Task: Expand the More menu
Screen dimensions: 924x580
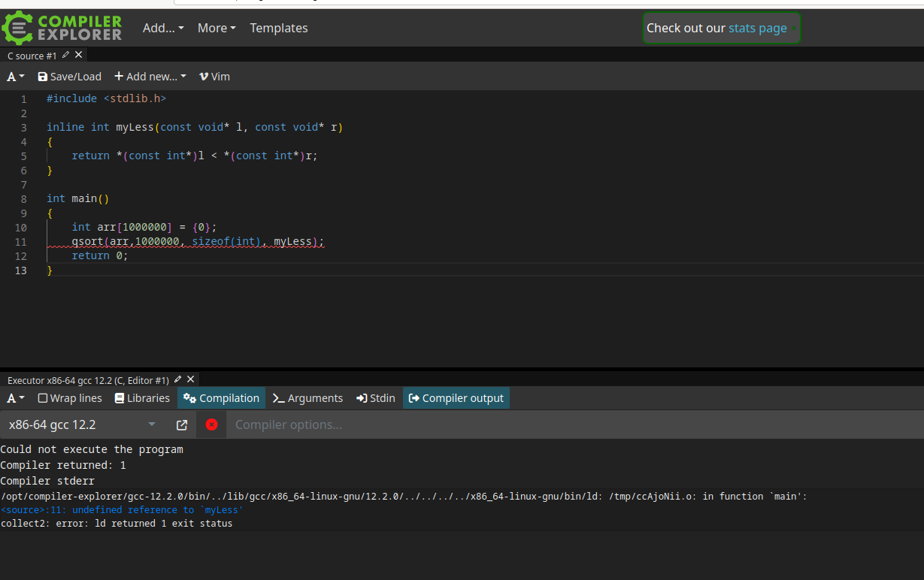Action: (217, 28)
